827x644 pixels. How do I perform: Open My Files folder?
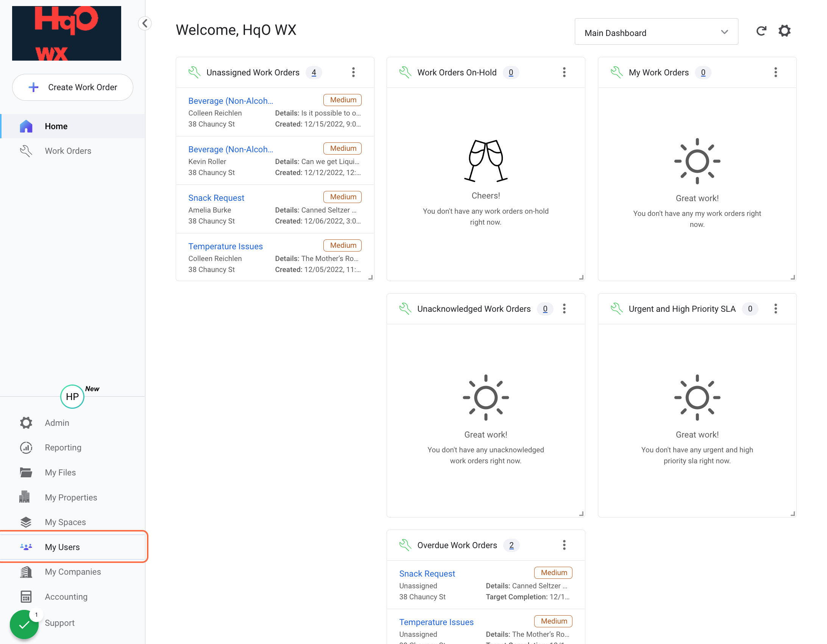point(60,472)
